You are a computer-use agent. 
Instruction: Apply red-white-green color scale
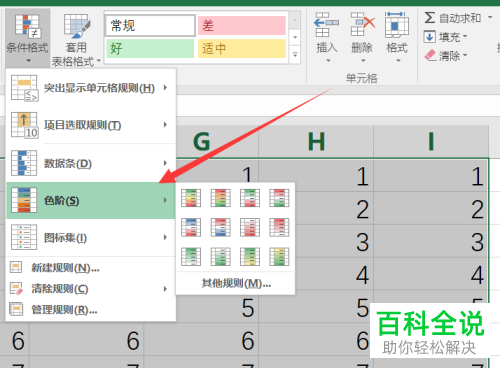coord(279,198)
